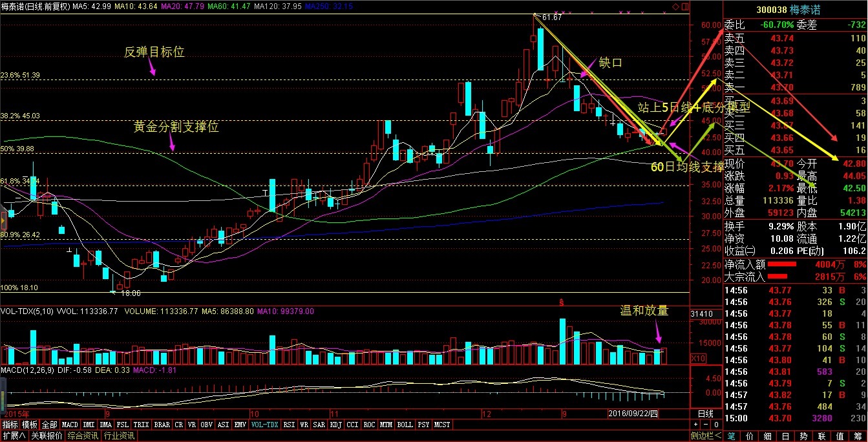Image resolution: width=868 pixels, height=442 pixels.
Task: Open 关联报价 related quotes
Action: (47, 436)
